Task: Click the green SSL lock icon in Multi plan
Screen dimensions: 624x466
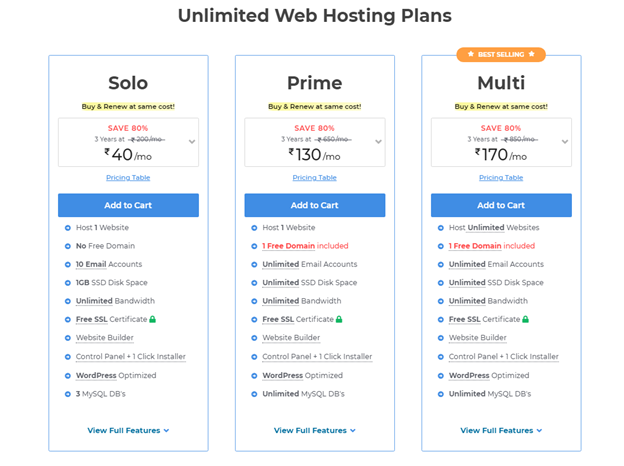Action: (x=525, y=319)
